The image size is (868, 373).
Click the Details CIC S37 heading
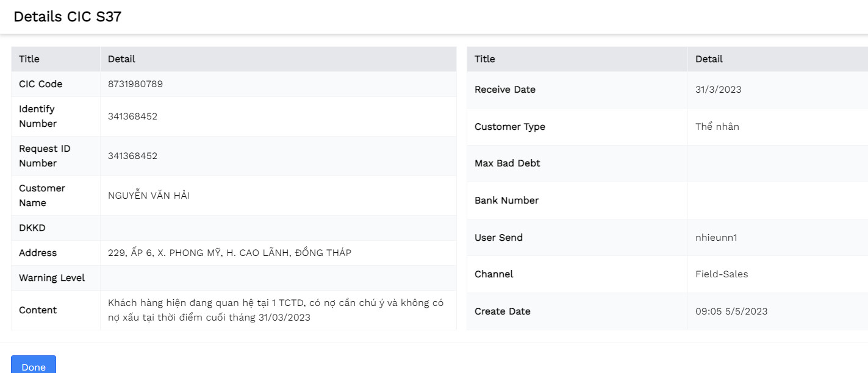(67, 17)
